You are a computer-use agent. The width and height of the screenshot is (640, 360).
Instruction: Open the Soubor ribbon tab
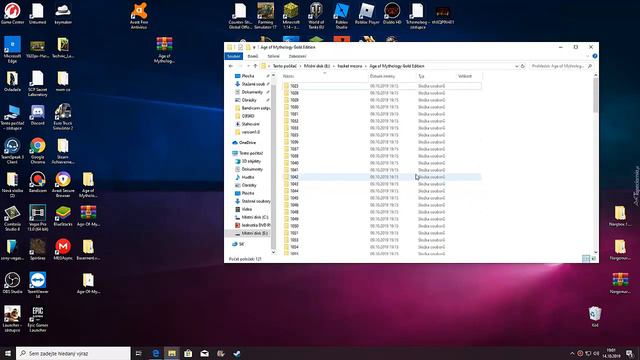(233, 56)
